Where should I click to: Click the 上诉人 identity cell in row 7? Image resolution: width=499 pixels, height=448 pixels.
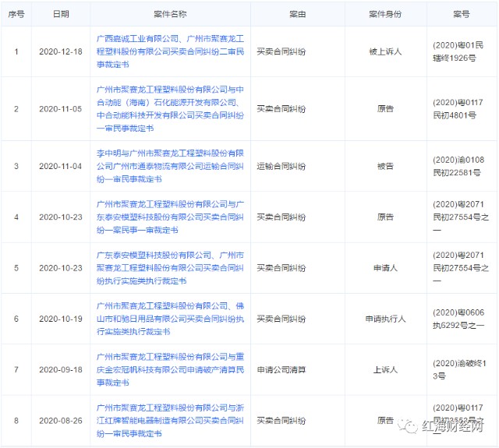point(385,369)
